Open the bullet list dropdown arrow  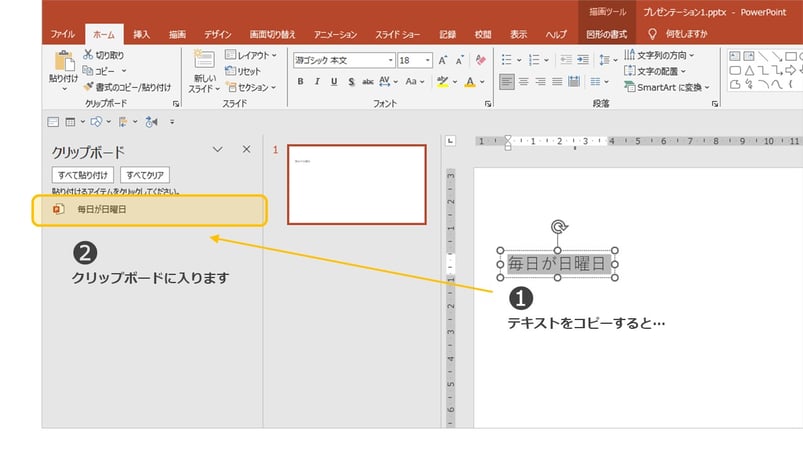click(x=519, y=60)
